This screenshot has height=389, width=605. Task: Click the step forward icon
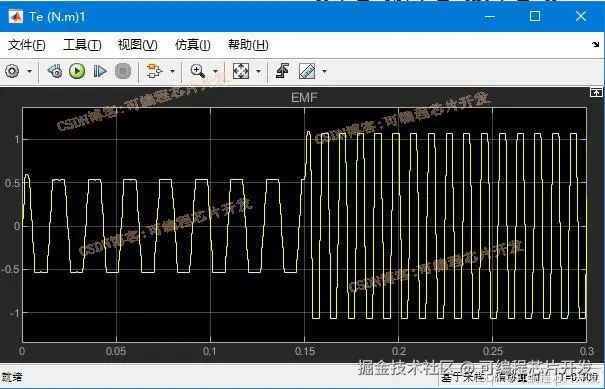coord(100,71)
